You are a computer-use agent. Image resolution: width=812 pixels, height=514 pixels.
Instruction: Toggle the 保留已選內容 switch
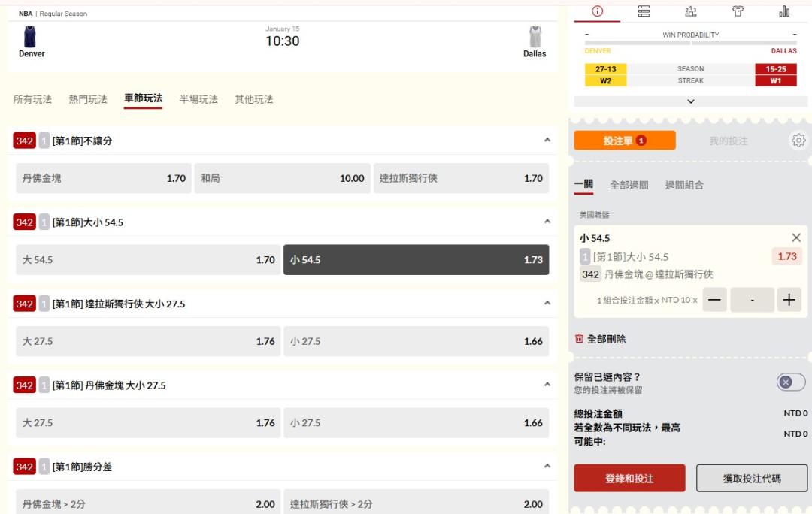(790, 382)
